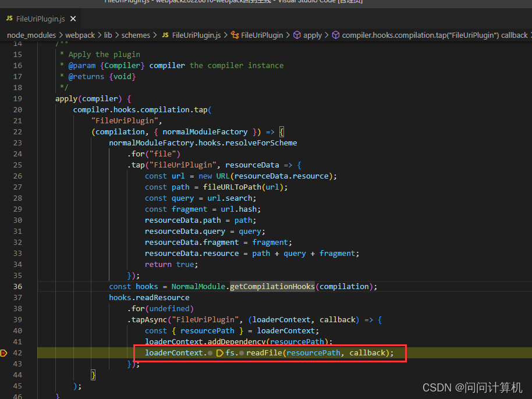This screenshot has width=532, height=399.
Task: Click readResource on line 37
Action: [x=162, y=298]
